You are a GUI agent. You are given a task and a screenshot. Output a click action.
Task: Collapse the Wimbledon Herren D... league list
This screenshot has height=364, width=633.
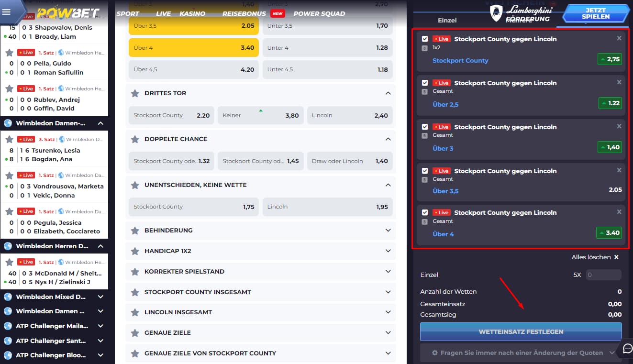[x=100, y=246]
